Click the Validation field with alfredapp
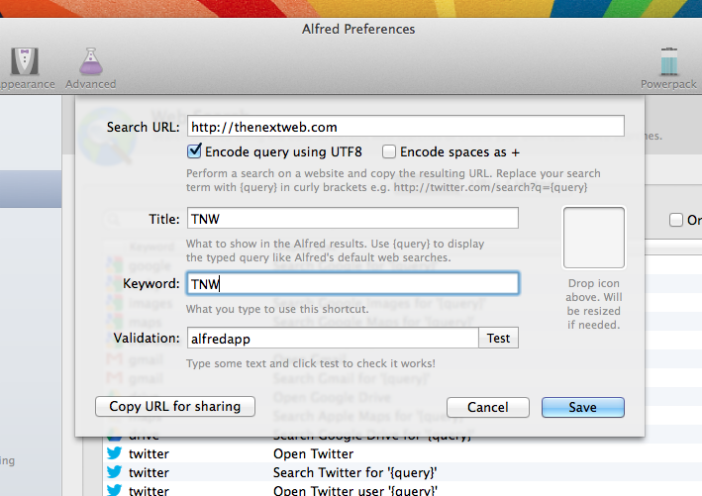 333,338
